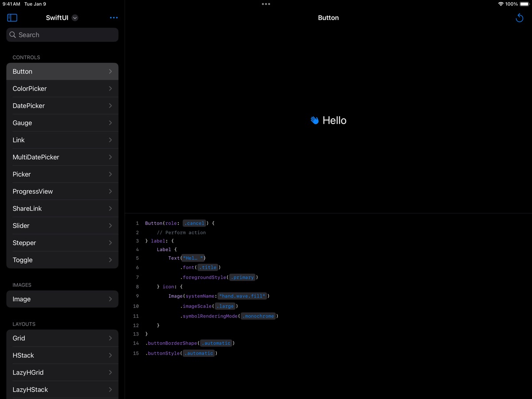Change the .large imageScale token

click(225, 306)
